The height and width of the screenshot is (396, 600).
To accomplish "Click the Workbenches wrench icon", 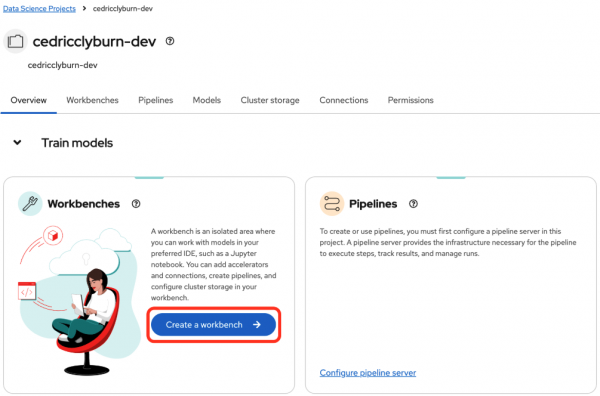I will pyautogui.click(x=30, y=204).
